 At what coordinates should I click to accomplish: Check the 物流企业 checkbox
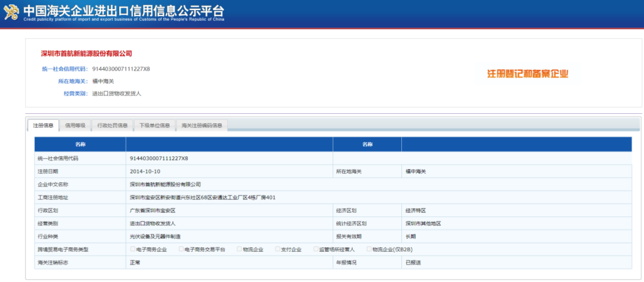click(x=239, y=249)
